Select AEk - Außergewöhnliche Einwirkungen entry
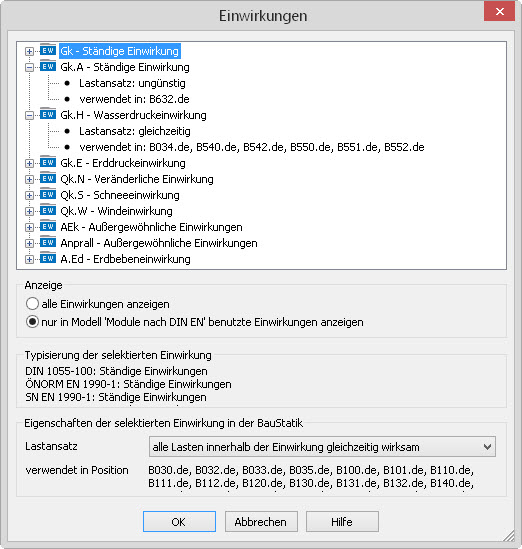This screenshot has width=522, height=549. coord(151,227)
